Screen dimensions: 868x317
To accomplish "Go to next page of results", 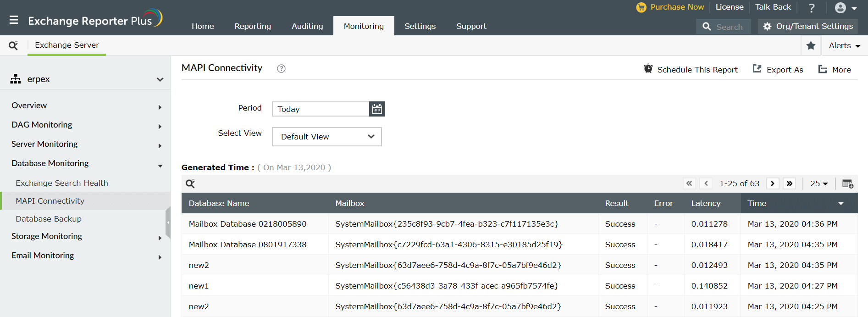I will pos(773,184).
